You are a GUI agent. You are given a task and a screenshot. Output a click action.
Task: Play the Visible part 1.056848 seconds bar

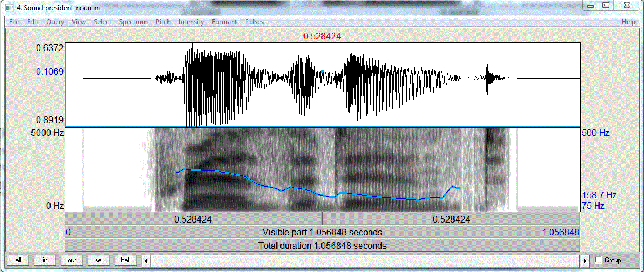point(323,233)
